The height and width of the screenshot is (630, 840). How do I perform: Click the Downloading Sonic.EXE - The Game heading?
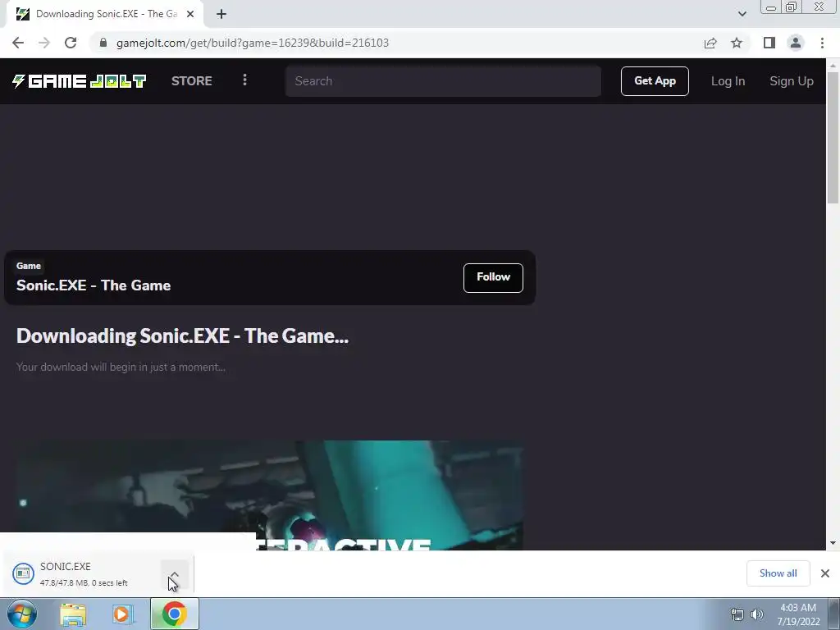(x=182, y=336)
